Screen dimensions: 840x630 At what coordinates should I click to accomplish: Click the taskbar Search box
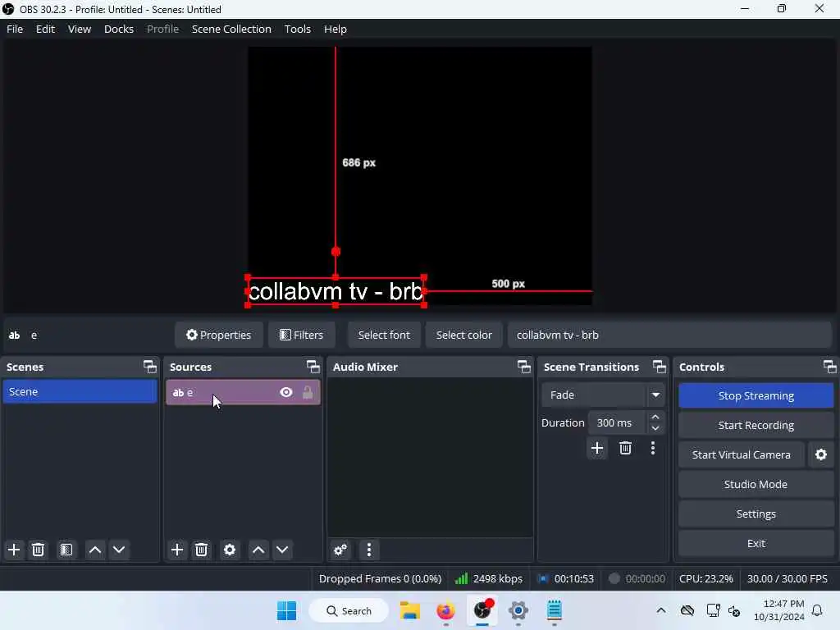pyautogui.click(x=349, y=610)
